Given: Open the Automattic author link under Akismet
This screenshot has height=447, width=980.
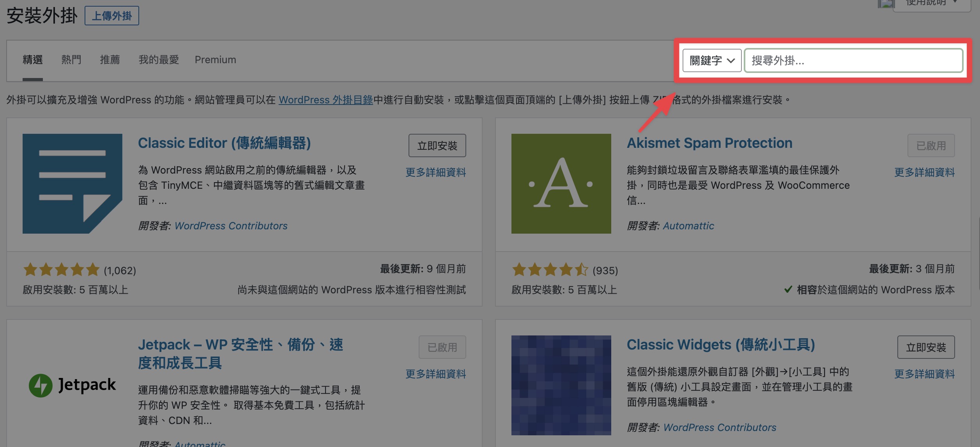Looking at the screenshot, I should point(689,226).
